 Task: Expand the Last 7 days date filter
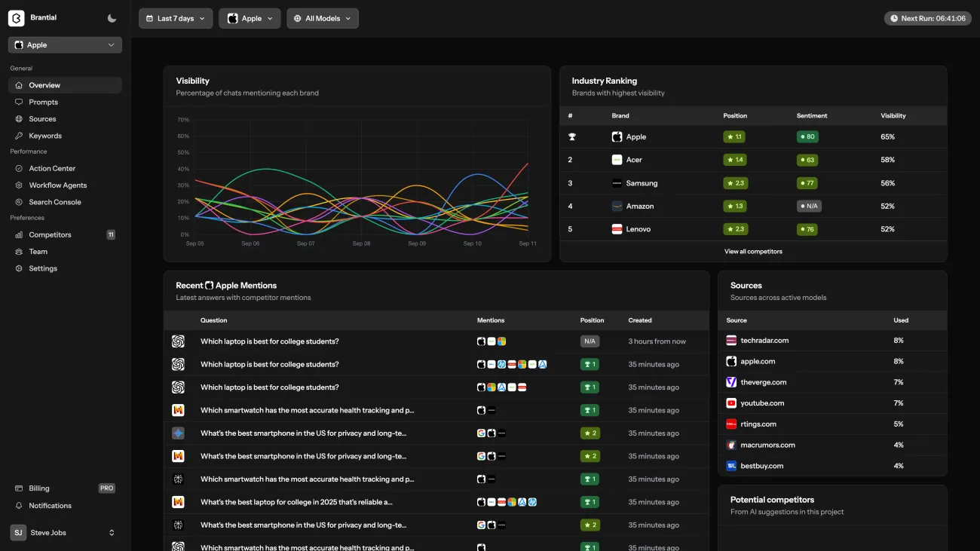176,19
